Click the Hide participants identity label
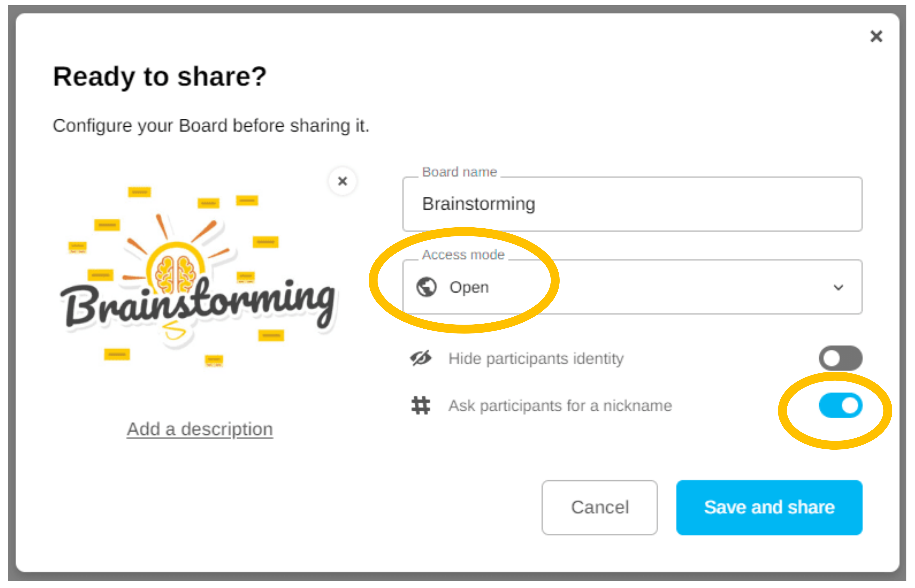This screenshot has height=588, width=915. [536, 358]
